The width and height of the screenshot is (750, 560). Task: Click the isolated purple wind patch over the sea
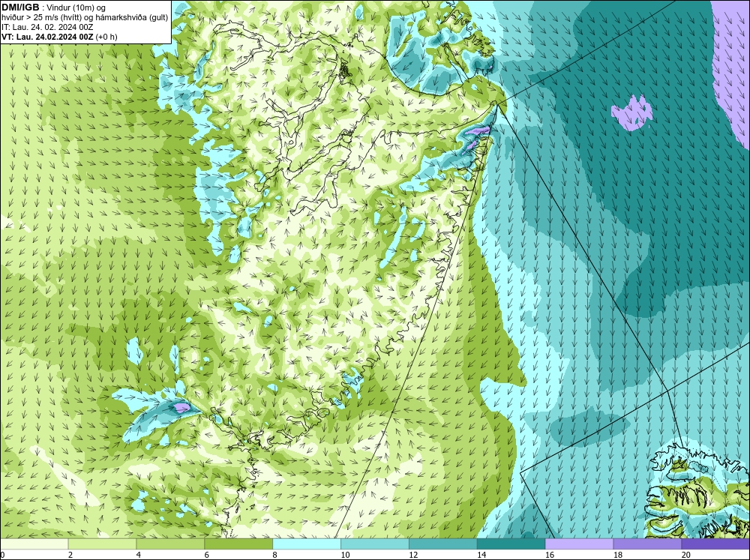coord(631,113)
